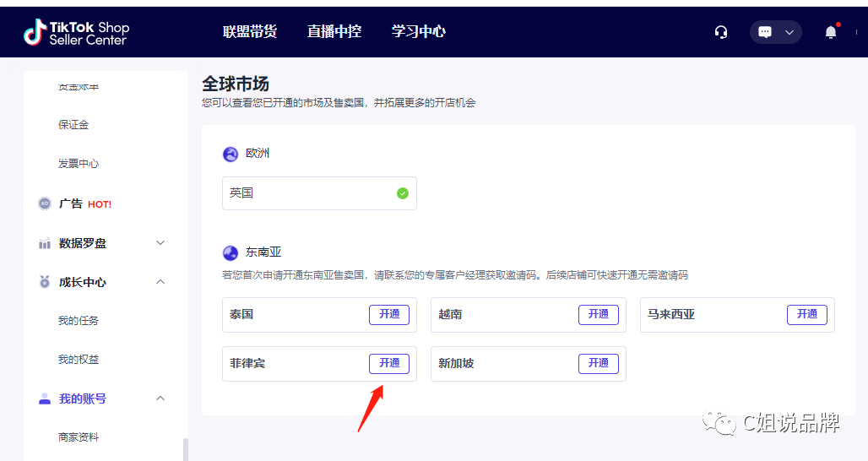
Task: Click the 东南亚 globe icon
Action: point(231,253)
